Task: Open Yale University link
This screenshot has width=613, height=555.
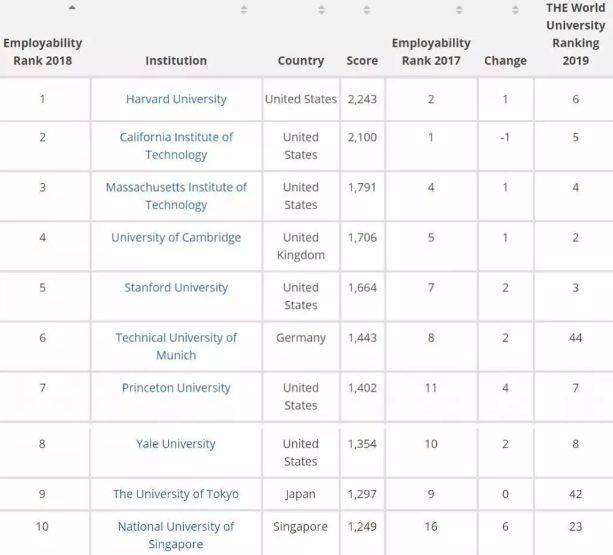Action: pos(176,443)
